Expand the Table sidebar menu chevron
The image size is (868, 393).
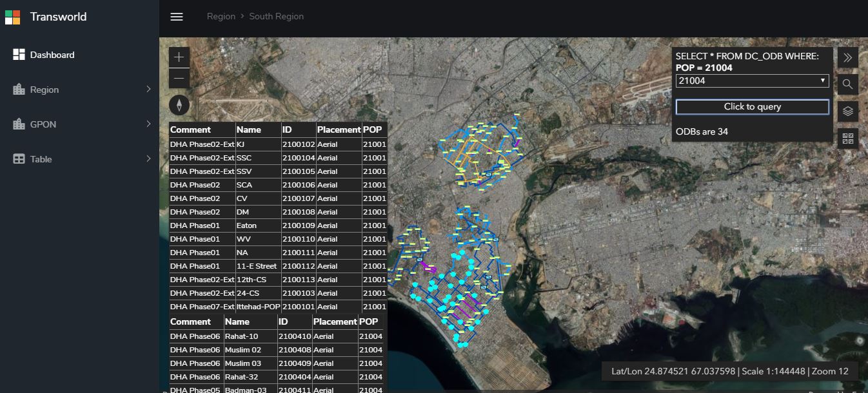point(148,158)
